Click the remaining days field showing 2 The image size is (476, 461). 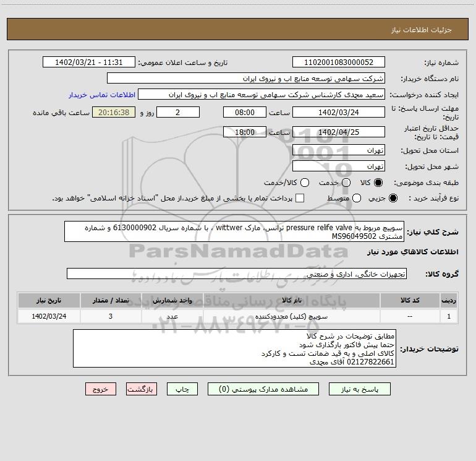(178, 112)
